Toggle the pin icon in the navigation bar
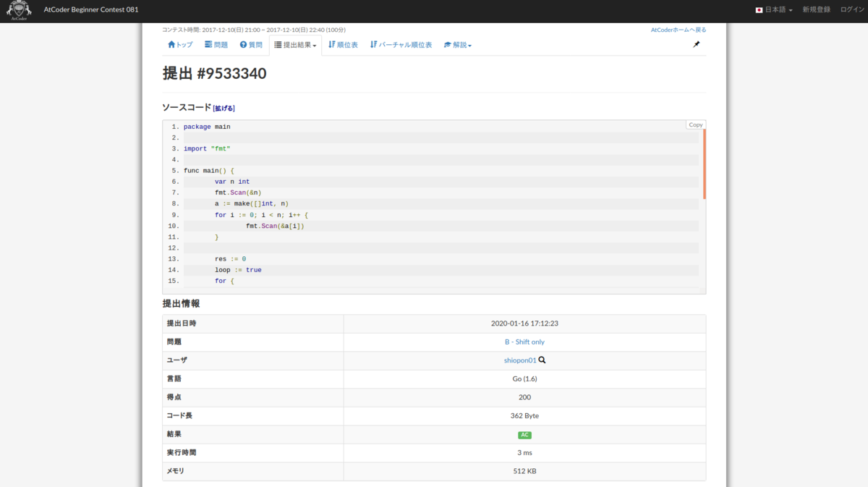Screen dimensions: 868x487 696,44
